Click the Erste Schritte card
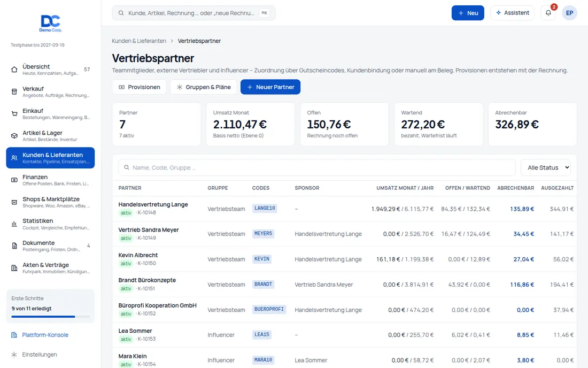Screen dimensions: 588x368 tap(50, 306)
